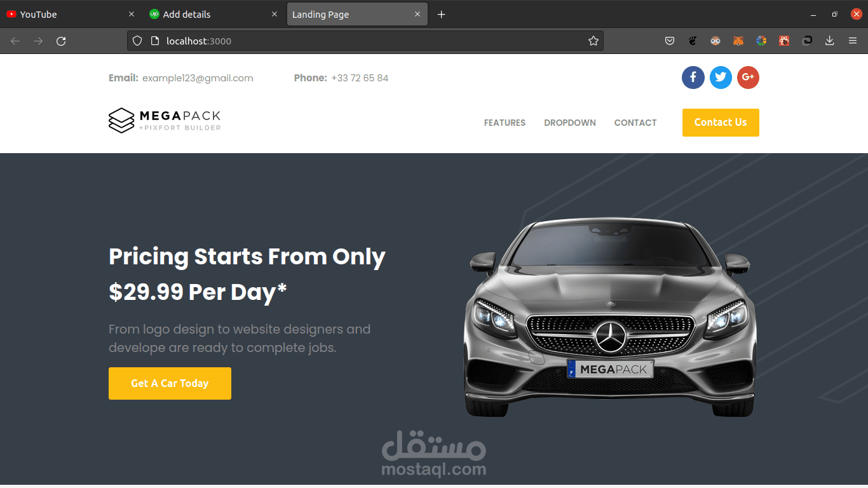This screenshot has width=868, height=488.
Task: Open the browser downloads icon
Action: 829,41
